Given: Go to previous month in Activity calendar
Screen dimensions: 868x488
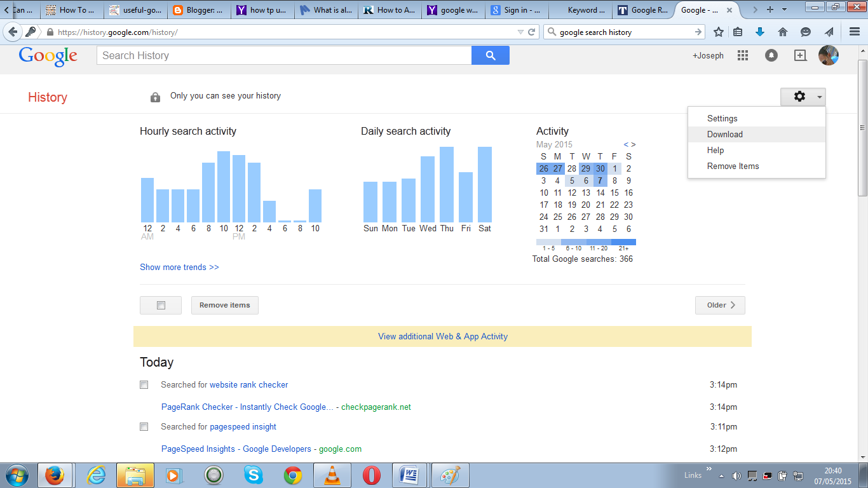Looking at the screenshot, I should coord(626,144).
